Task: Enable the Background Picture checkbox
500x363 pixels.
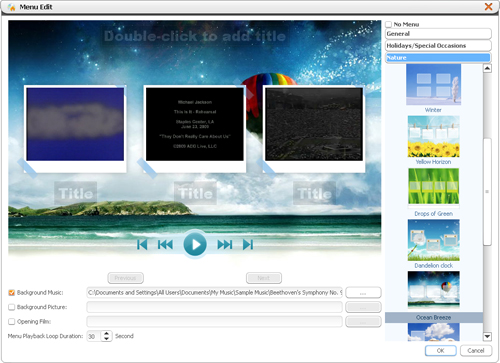Action: coord(12,307)
